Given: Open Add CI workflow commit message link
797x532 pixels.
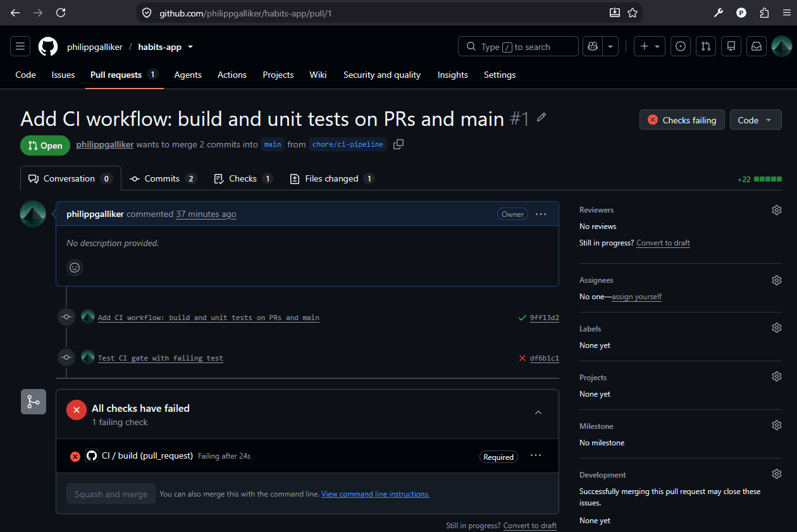Looking at the screenshot, I should 209,318.
